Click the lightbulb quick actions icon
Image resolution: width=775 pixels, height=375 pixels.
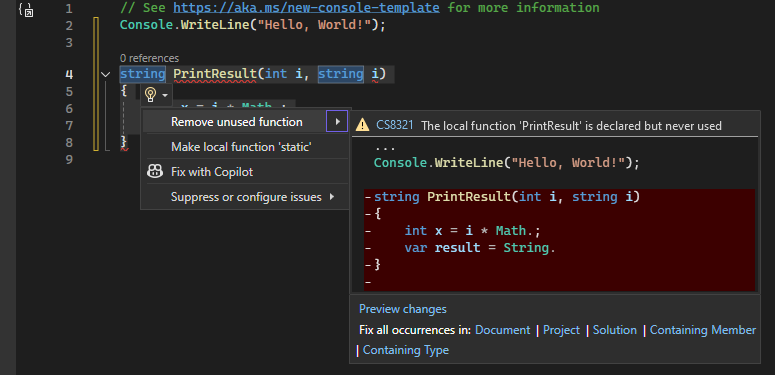151,94
